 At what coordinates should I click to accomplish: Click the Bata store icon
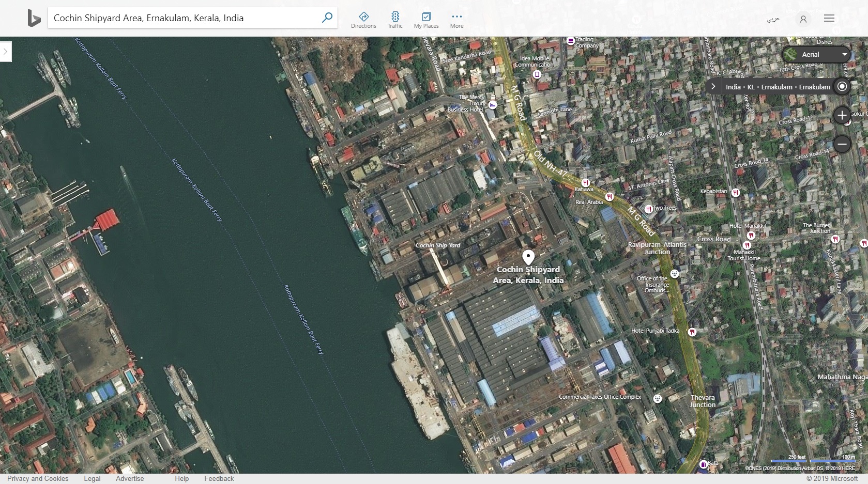(703, 464)
